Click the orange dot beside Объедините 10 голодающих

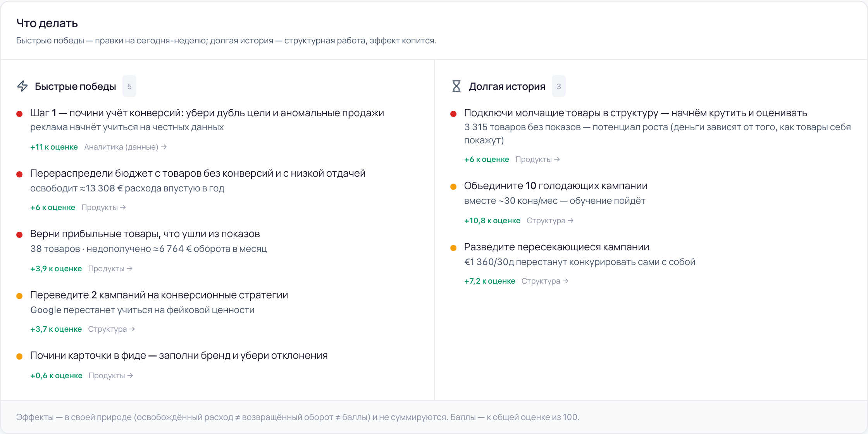(453, 186)
